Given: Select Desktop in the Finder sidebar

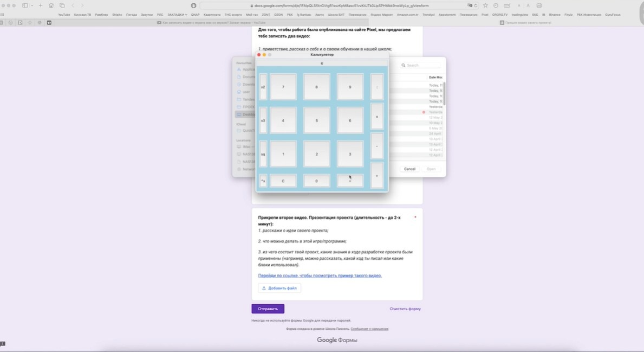Looking at the screenshot, I should [x=247, y=114].
